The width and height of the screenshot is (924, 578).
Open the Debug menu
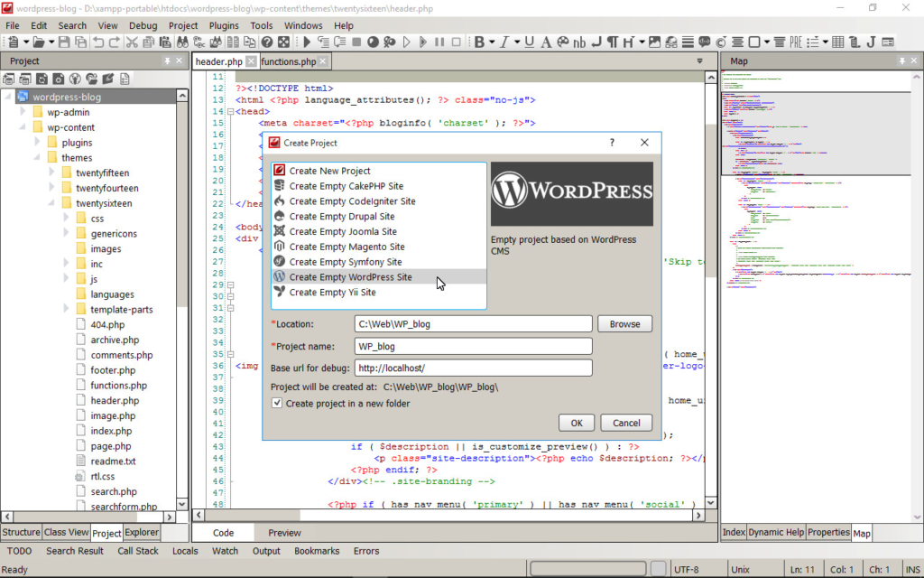[143, 25]
